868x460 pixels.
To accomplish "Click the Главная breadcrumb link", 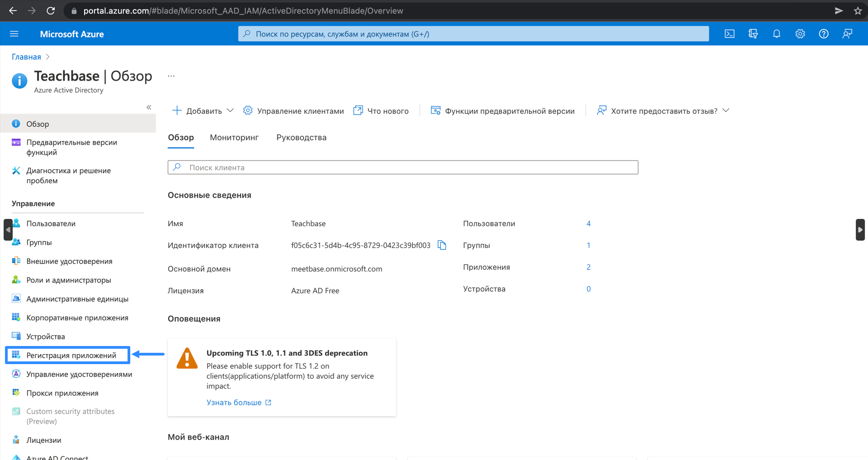I will [26, 57].
